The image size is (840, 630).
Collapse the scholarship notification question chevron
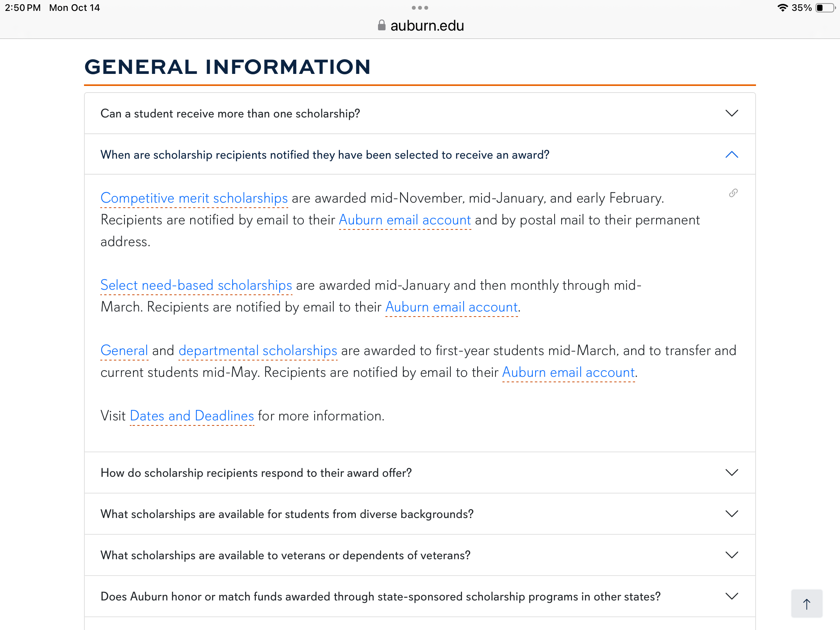click(731, 155)
